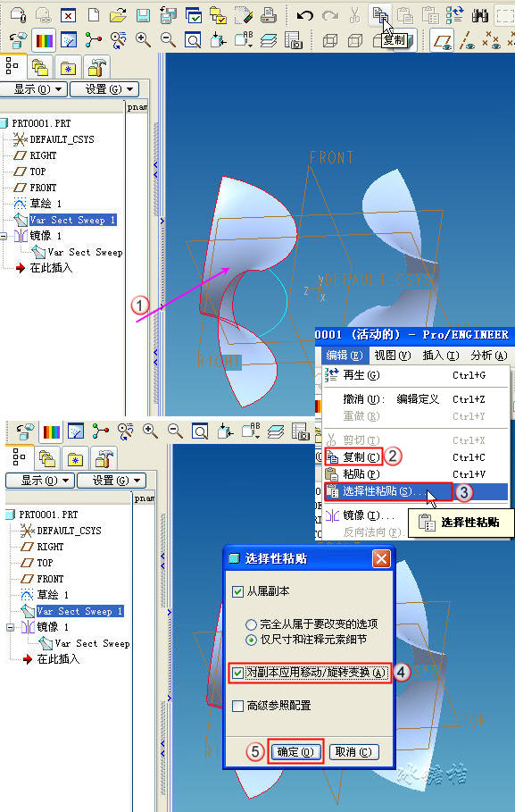Screen dimensions: 515x812
Task: Open the 设置 dropdown in upper model tree
Action: (104, 89)
